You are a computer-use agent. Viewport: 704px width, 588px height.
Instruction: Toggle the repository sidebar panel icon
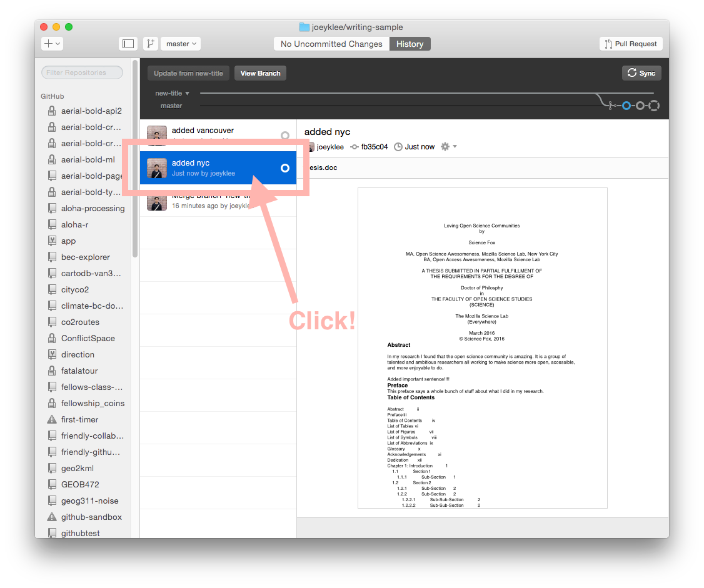128,44
